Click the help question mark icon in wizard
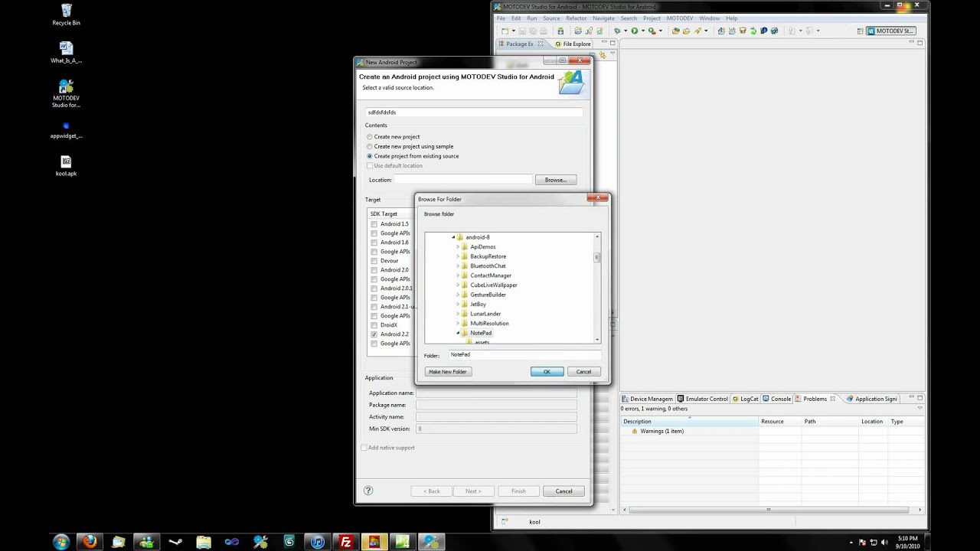Screen dimensions: 980x551 pyautogui.click(x=368, y=491)
